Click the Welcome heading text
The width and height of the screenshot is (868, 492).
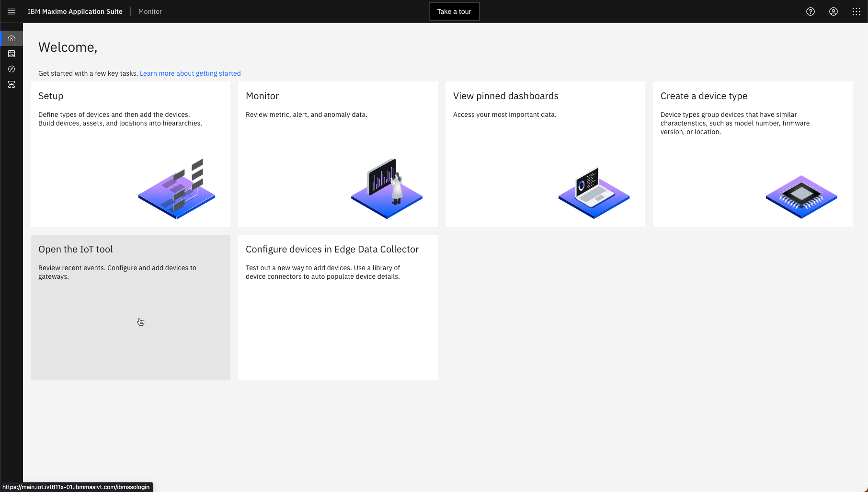click(68, 47)
